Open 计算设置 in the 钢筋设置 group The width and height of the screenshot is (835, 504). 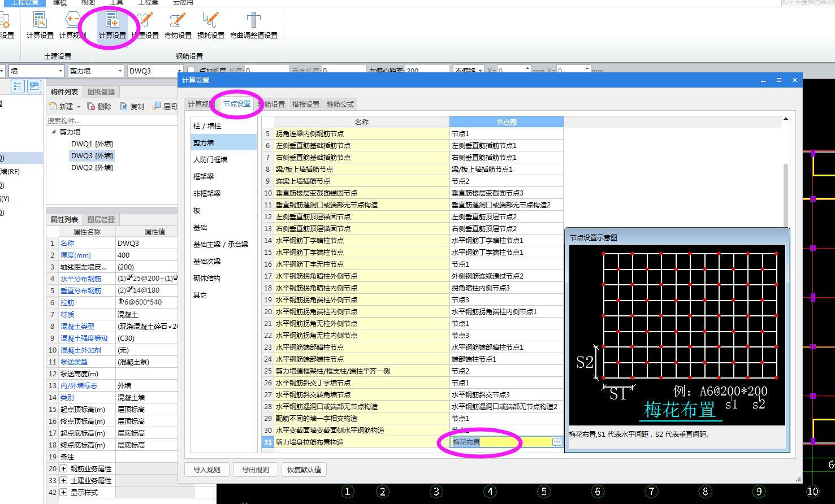tap(112, 25)
